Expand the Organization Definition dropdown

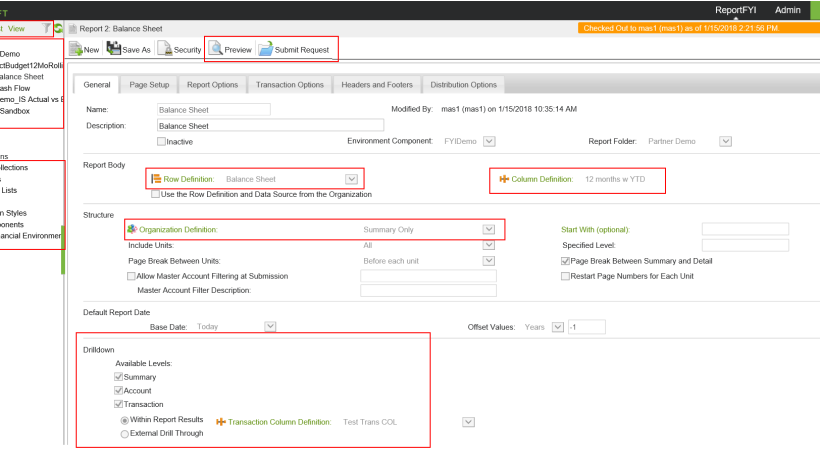tap(488, 229)
